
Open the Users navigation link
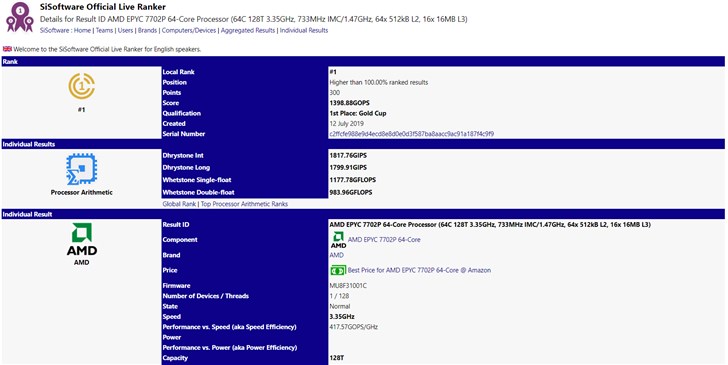tap(125, 30)
